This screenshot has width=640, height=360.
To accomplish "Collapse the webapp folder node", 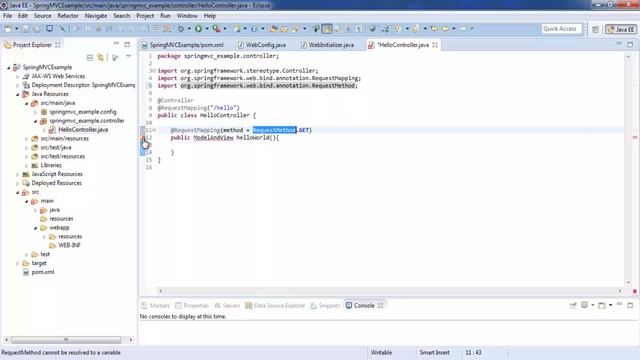I will (x=36, y=228).
